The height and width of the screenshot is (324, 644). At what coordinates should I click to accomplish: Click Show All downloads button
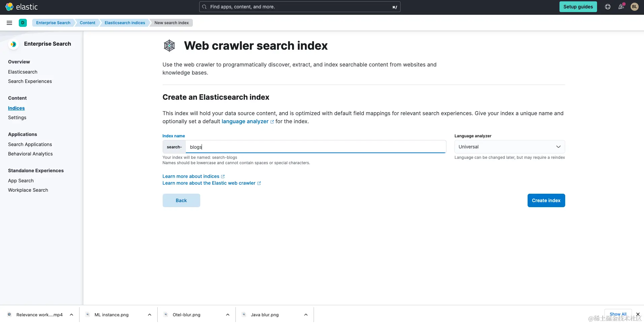618,314
